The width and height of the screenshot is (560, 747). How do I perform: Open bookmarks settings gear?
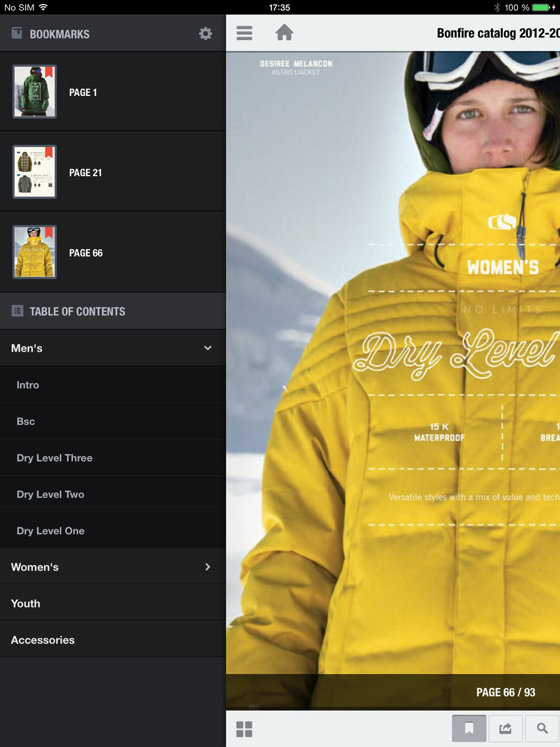pyautogui.click(x=205, y=34)
